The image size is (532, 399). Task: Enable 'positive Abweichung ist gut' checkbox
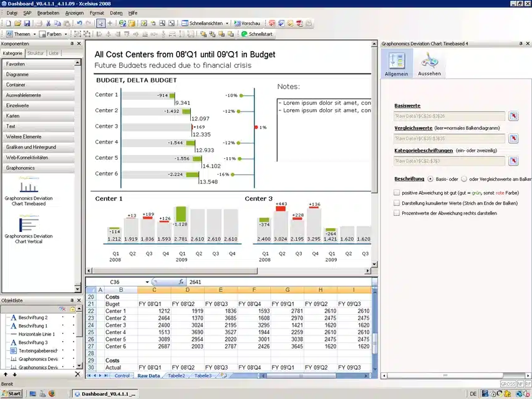point(397,193)
